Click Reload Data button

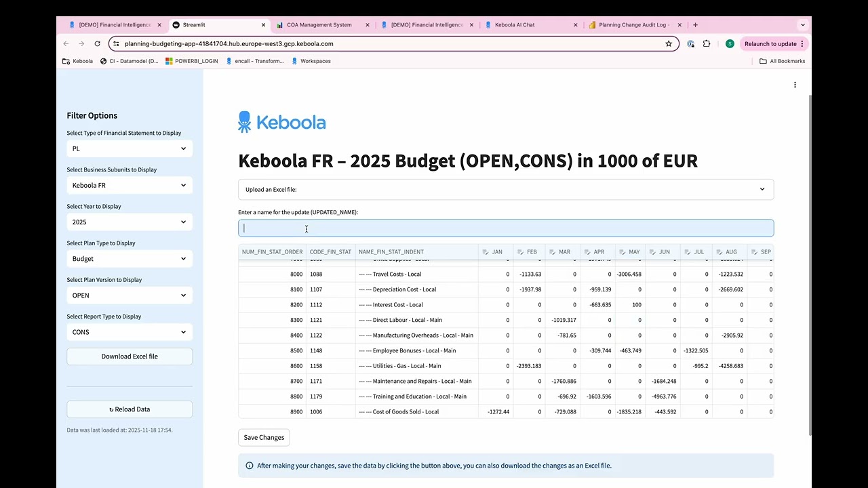point(130,409)
